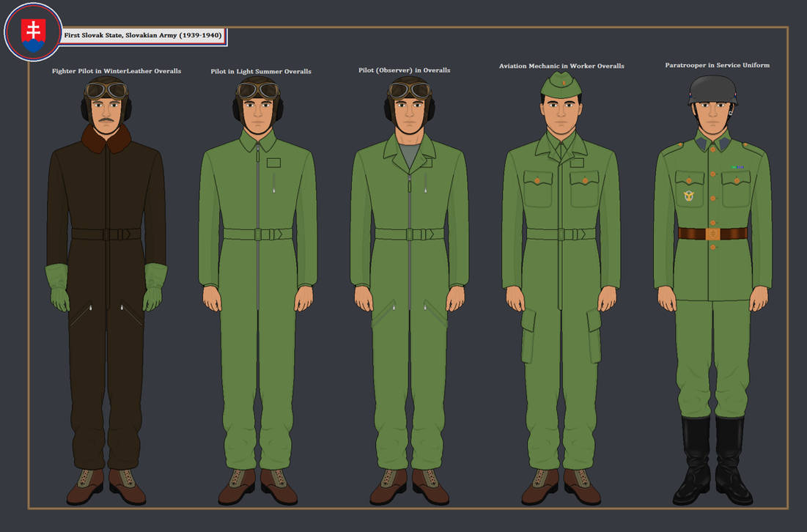Select the colored ribbon bar above the right pocket
This screenshot has height=532, width=807.
(x=737, y=166)
